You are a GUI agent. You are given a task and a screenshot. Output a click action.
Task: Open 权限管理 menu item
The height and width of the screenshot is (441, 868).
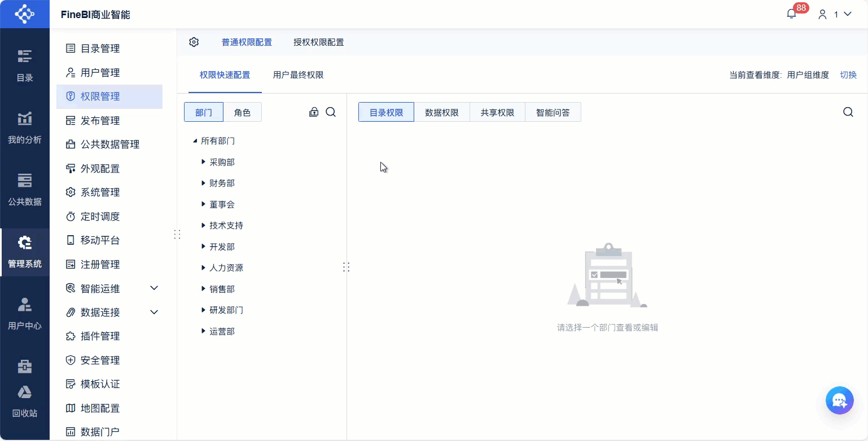(109, 96)
